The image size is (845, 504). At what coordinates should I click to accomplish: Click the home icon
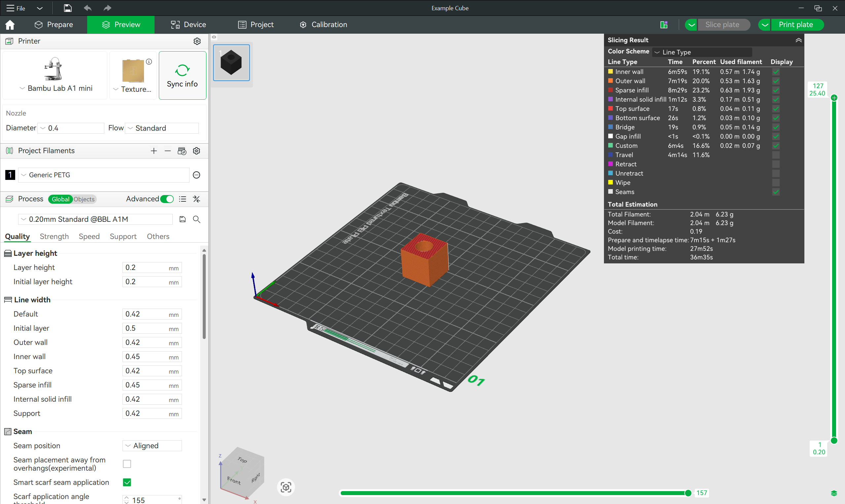10,24
